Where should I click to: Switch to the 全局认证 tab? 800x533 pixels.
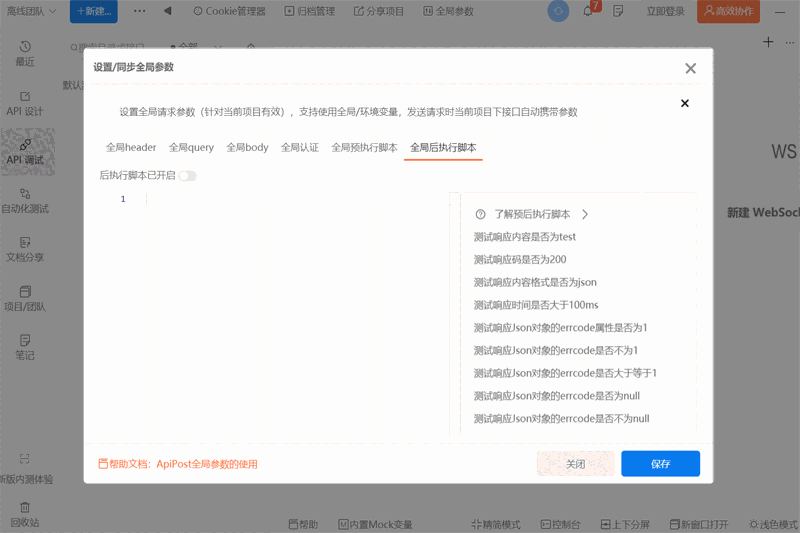(x=299, y=147)
